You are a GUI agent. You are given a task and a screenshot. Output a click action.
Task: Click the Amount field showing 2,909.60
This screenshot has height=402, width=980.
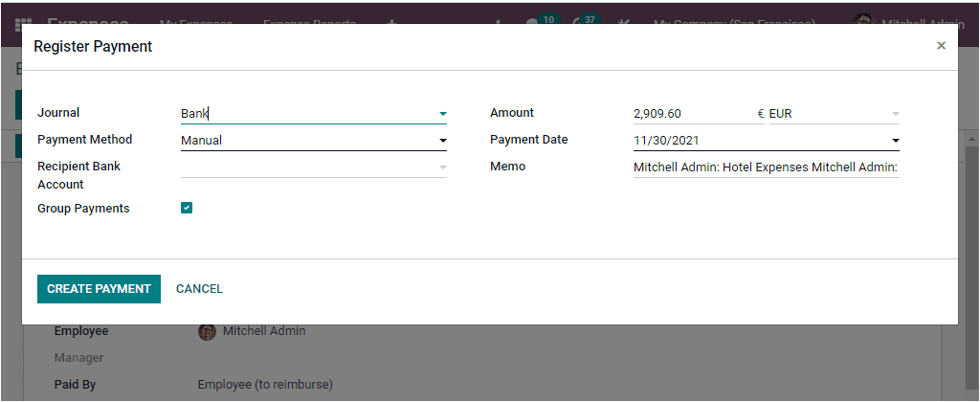tap(693, 114)
